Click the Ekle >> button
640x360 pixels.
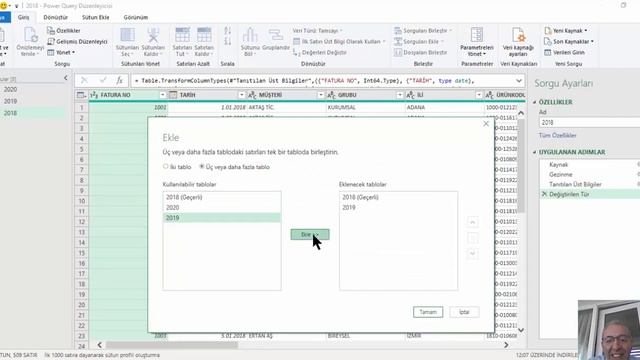[310, 234]
